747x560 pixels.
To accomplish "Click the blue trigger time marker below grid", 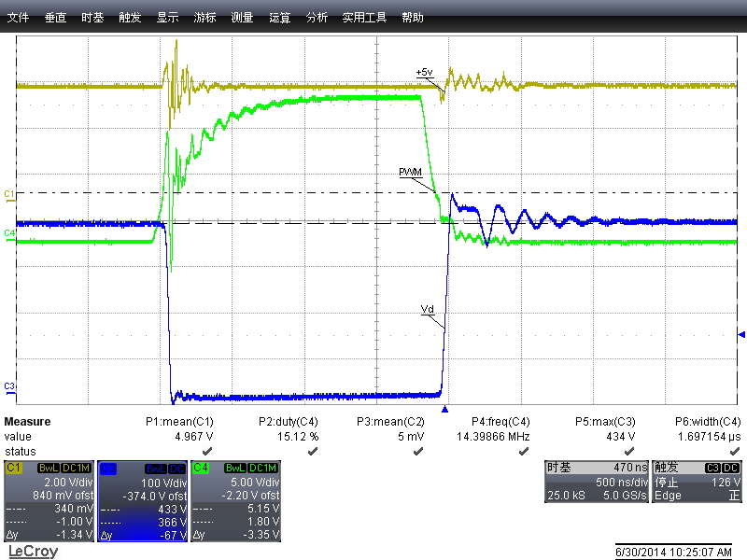I will (445, 409).
